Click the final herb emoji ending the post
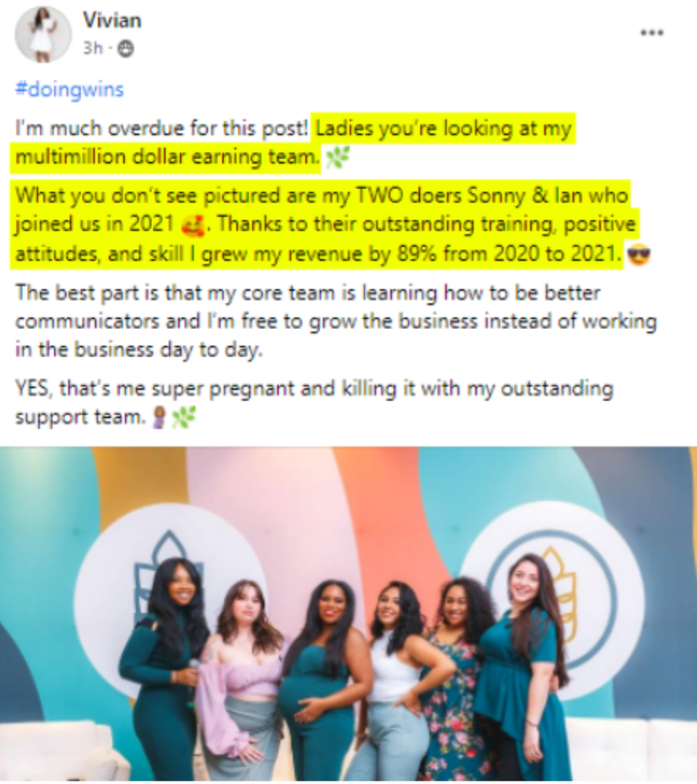This screenshot has height=784, width=697. click(183, 418)
